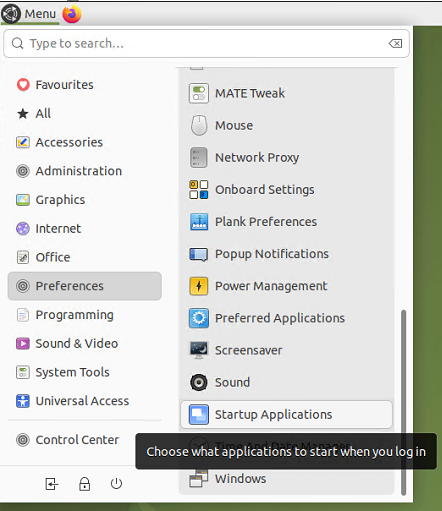The image size is (442, 511).
Task: Open Power Management icon
Action: pyautogui.click(x=199, y=286)
